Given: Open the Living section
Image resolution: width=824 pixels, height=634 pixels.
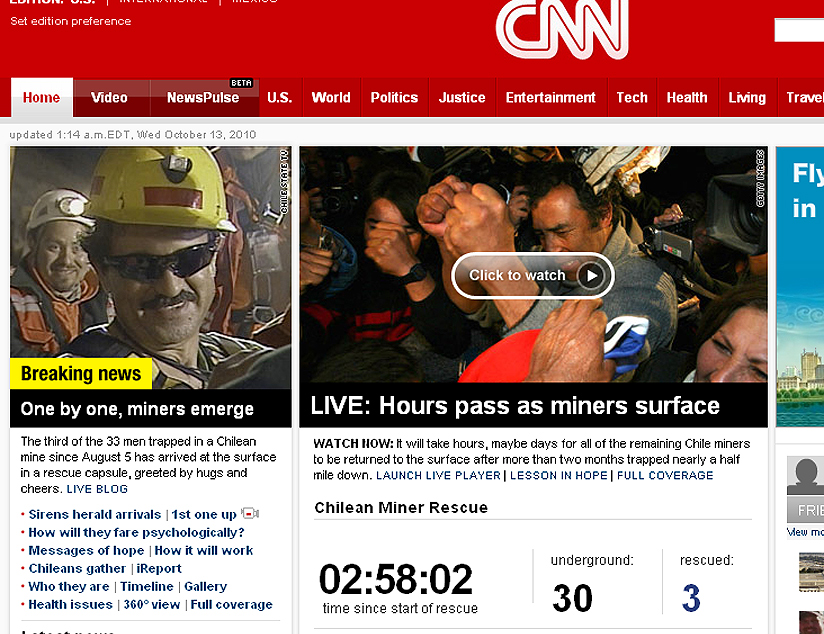Looking at the screenshot, I should coord(747,97).
